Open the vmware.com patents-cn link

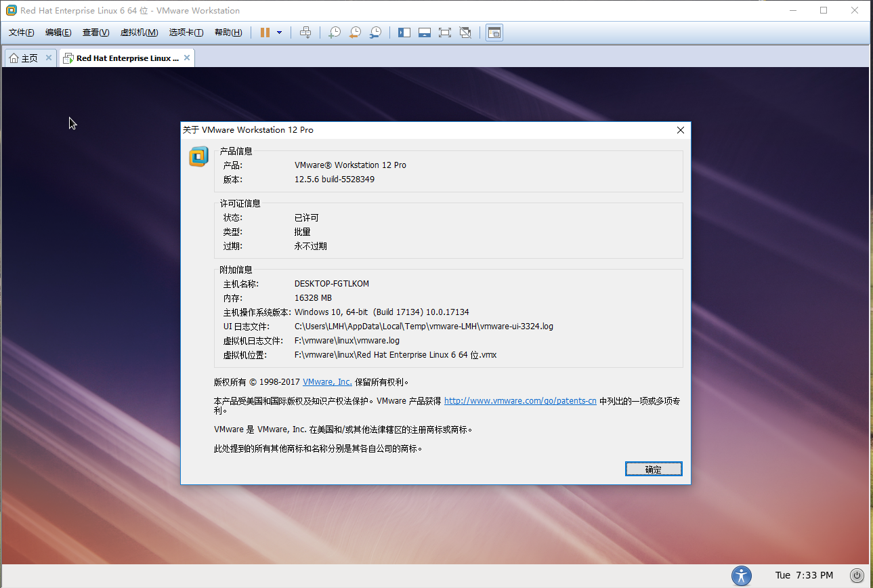(x=520, y=401)
